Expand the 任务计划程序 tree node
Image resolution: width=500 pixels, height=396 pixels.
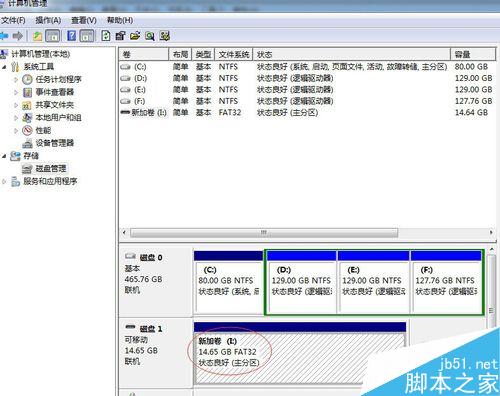(x=16, y=80)
